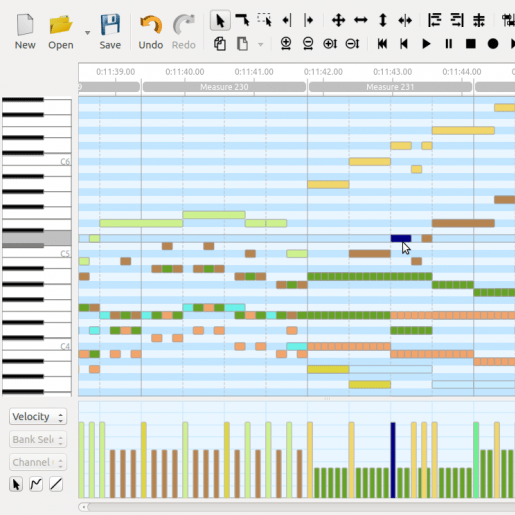Click the dark blue velocity bar

393,460
